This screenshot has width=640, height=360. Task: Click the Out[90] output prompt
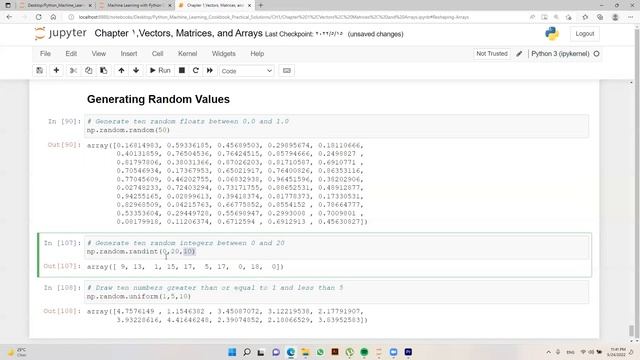coord(64,145)
